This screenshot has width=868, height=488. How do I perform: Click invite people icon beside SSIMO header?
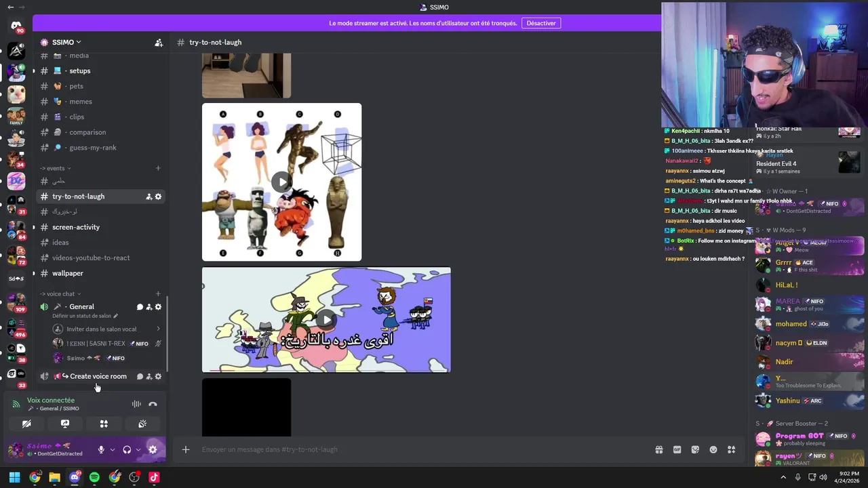pyautogui.click(x=159, y=43)
